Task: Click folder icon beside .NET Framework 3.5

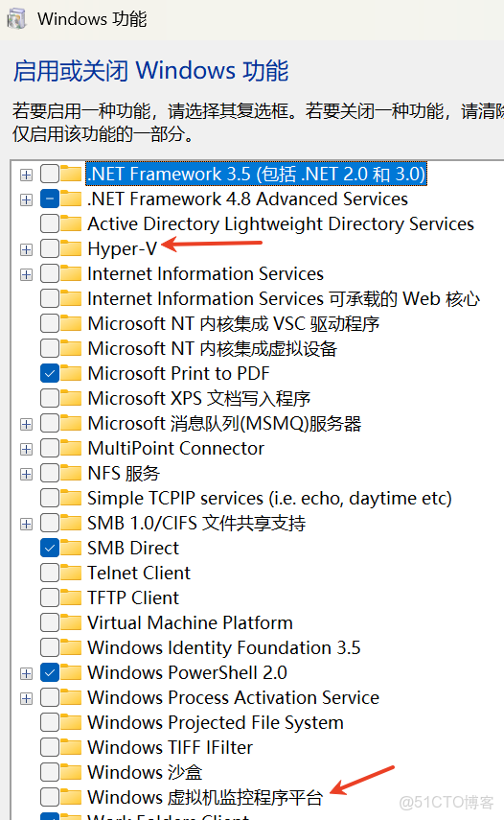Action: (71, 174)
